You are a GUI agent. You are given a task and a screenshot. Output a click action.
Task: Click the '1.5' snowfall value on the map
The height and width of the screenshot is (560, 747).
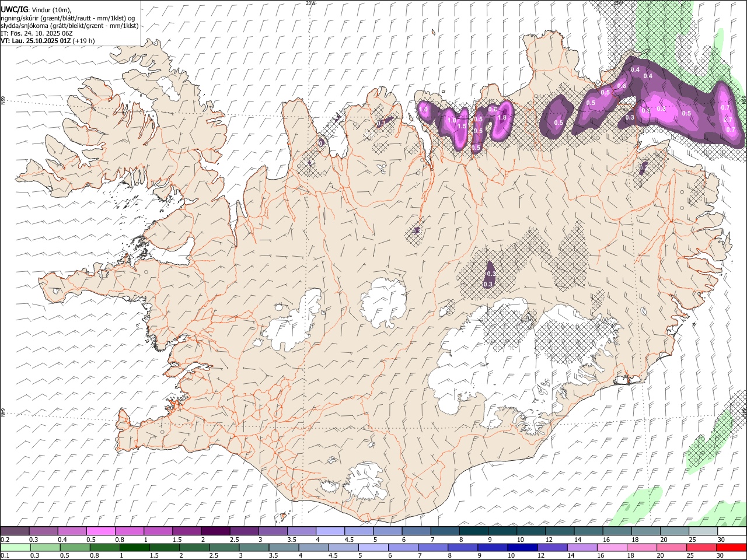click(x=462, y=126)
